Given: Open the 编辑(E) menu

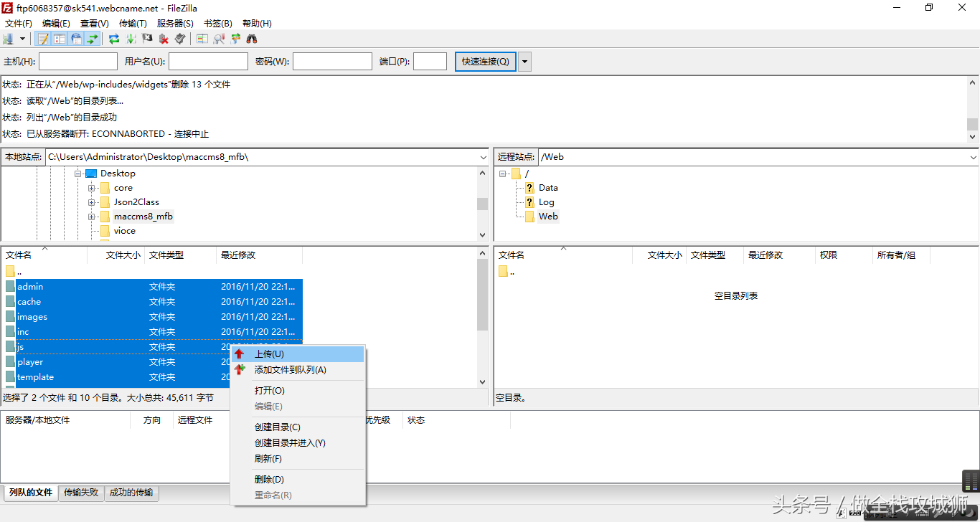Looking at the screenshot, I should 56,24.
